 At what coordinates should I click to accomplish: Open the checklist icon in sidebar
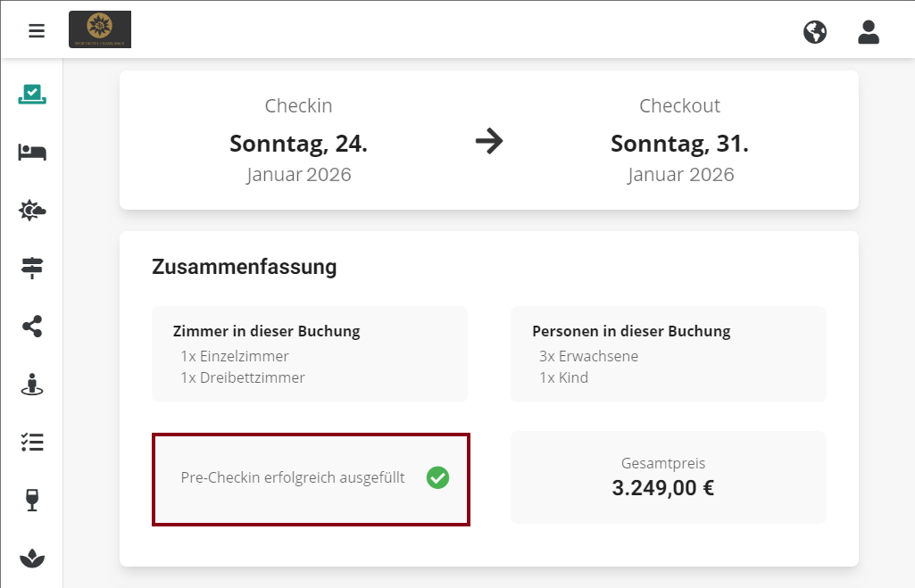[x=31, y=442]
